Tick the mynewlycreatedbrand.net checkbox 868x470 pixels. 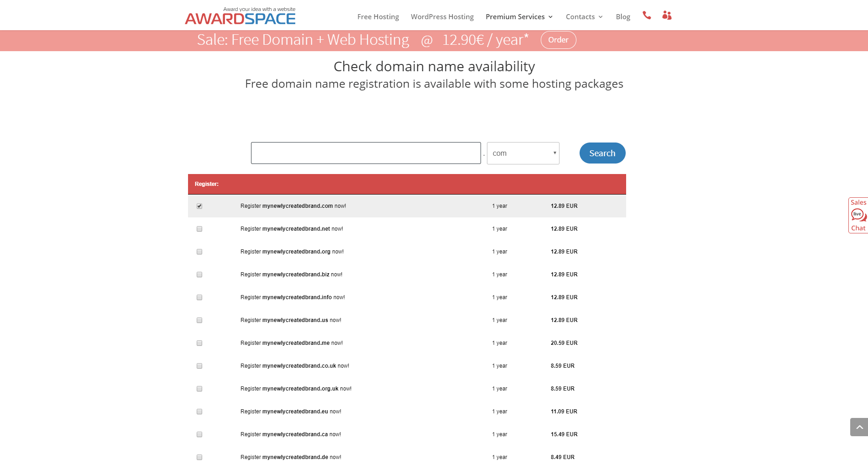pyautogui.click(x=199, y=229)
